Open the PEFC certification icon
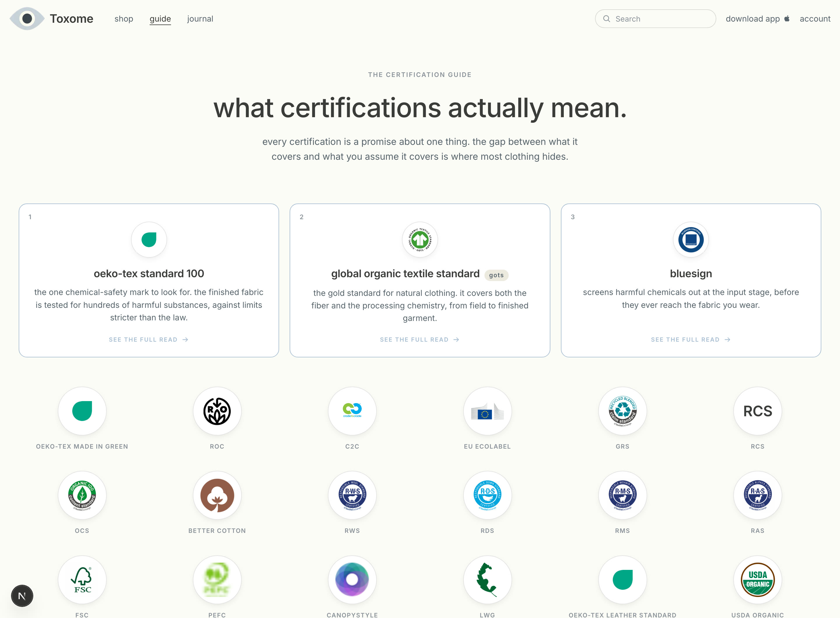The image size is (840, 618). (217, 580)
